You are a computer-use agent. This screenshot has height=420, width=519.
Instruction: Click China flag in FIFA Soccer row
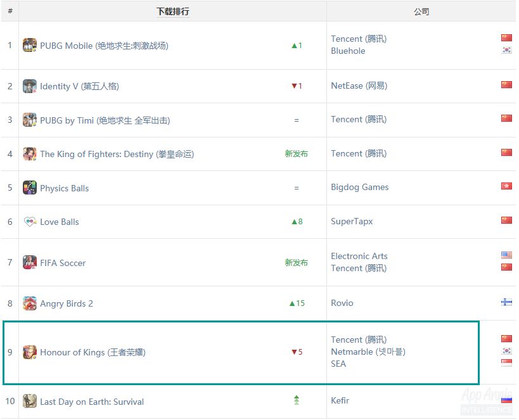coord(506,267)
